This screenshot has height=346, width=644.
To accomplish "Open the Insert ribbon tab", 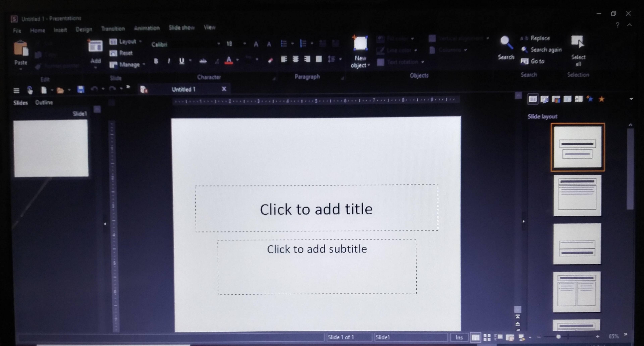I will coord(60,30).
